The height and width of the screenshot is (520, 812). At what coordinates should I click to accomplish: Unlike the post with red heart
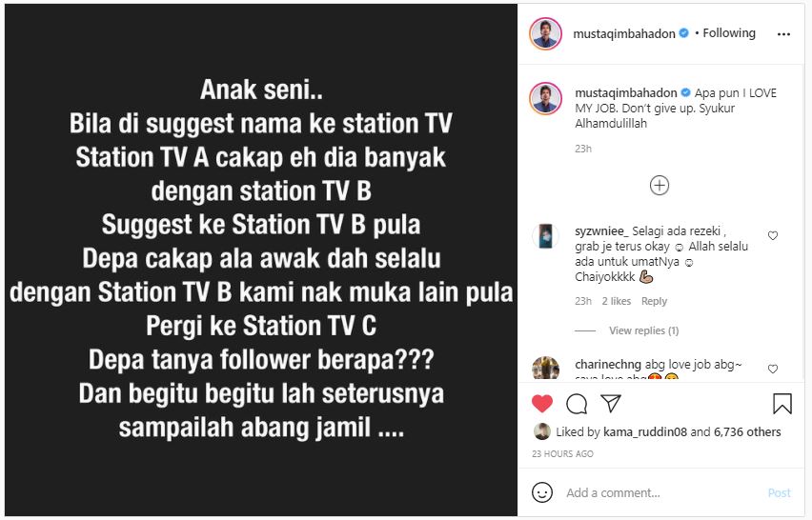[542, 404]
